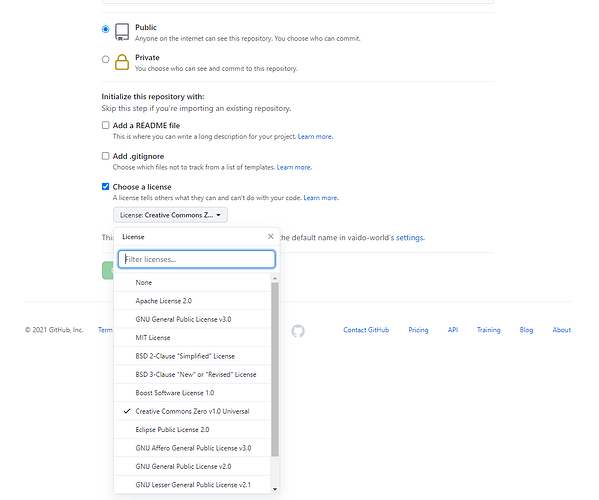Open vaido-world's settings link
The width and height of the screenshot is (599, 500).
[x=410, y=238]
